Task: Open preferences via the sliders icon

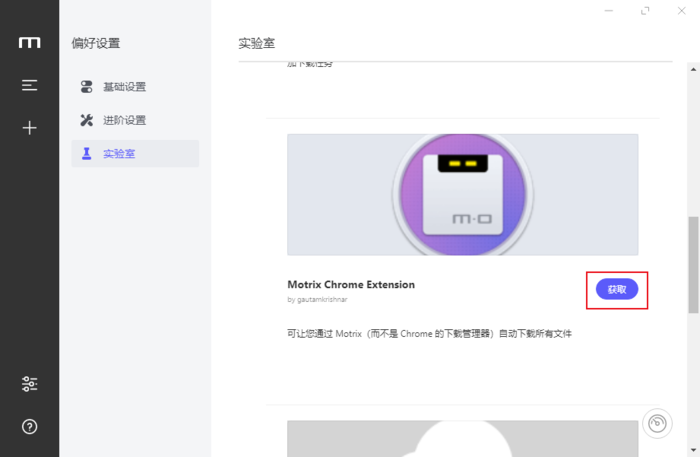Action: click(x=30, y=384)
